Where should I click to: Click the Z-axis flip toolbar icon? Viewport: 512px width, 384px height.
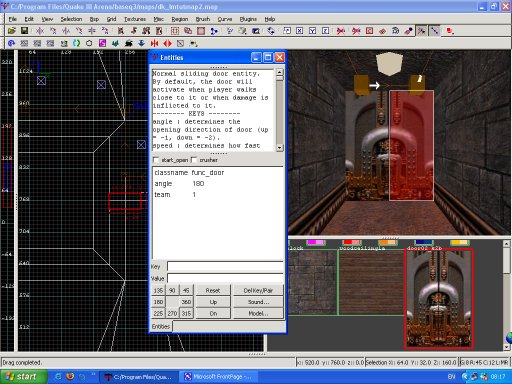point(92,31)
